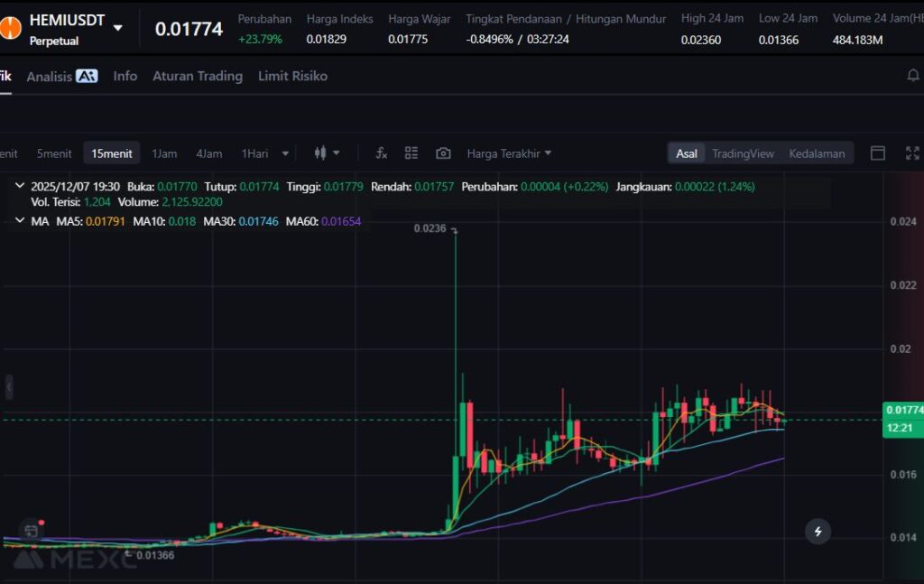Open the calendar events icon on chart
This screenshot has width=924, height=584.
(x=32, y=531)
